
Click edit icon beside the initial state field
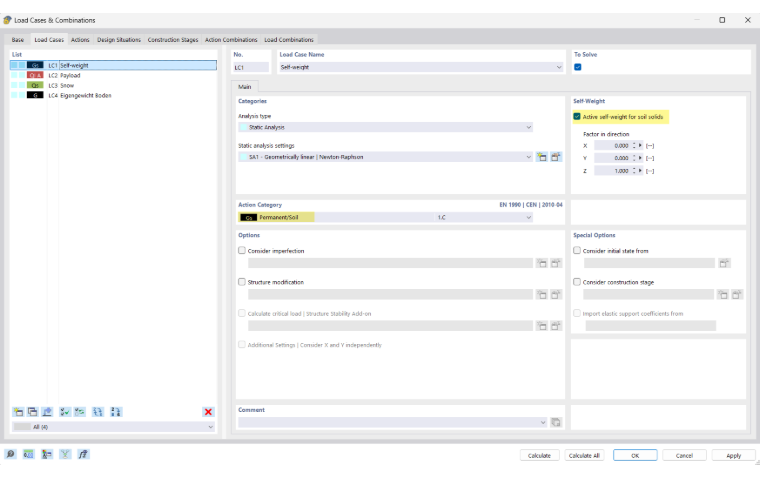pos(724,263)
